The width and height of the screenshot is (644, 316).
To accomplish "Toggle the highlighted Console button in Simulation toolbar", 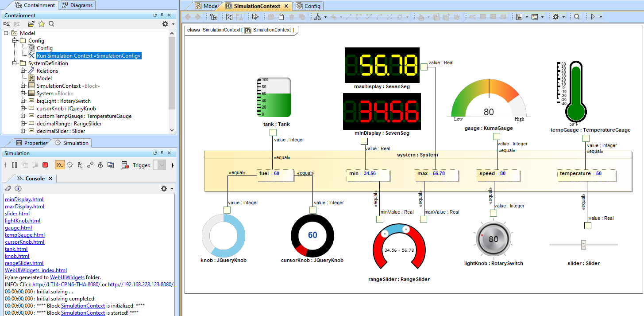I will pos(59,165).
